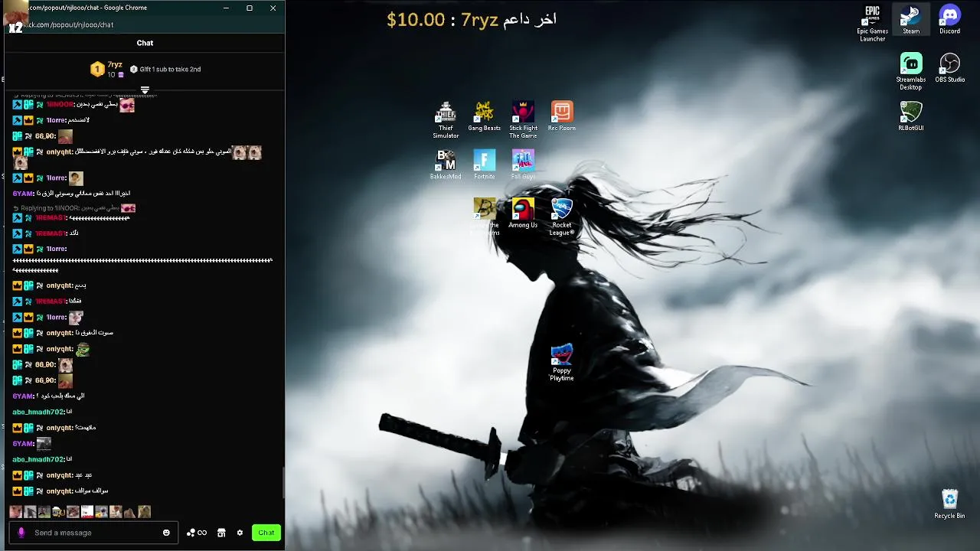Select the Fortnite desktop icon

coord(484,165)
